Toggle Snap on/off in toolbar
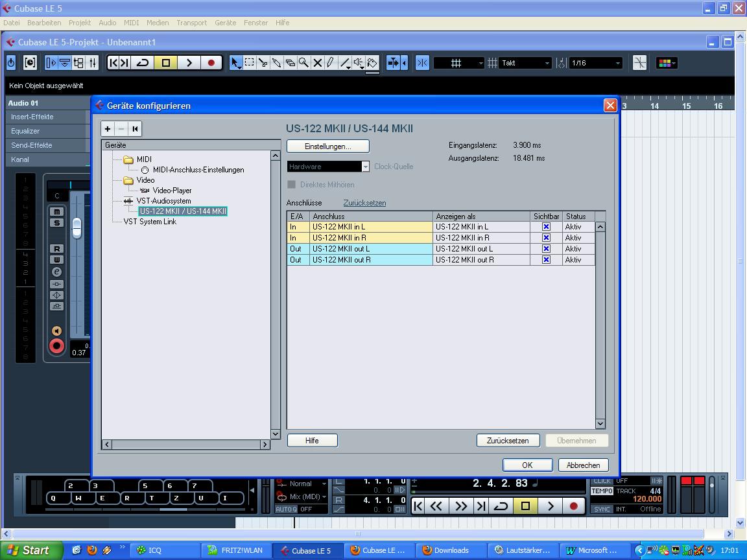This screenshot has height=560, width=747. coord(422,63)
